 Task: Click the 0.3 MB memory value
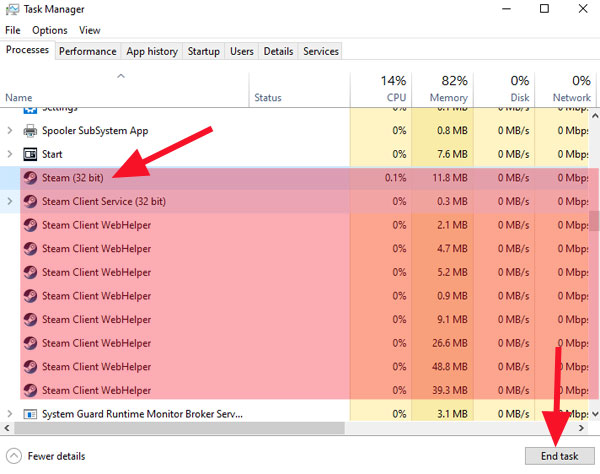pos(452,202)
